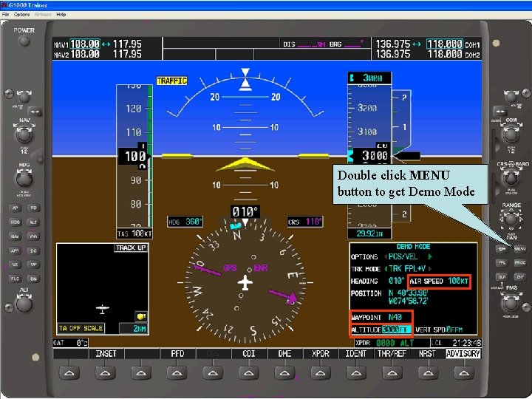The width and height of the screenshot is (532, 399).
Task: Click the TRAFFIC annunciation
Action: point(171,81)
